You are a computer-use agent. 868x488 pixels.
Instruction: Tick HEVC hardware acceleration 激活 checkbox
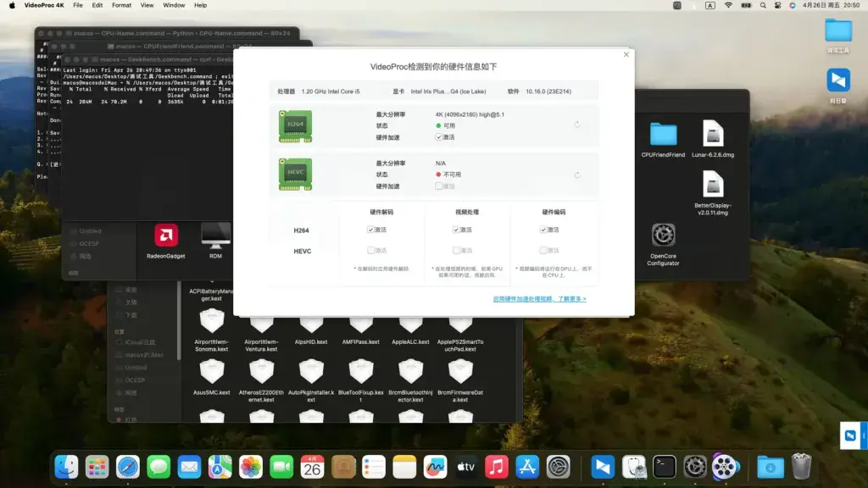[438, 186]
